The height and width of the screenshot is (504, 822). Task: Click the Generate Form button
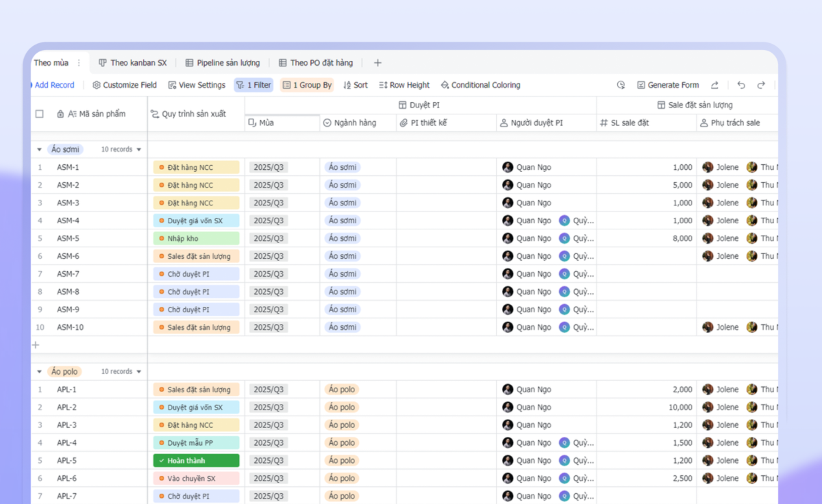(x=668, y=85)
